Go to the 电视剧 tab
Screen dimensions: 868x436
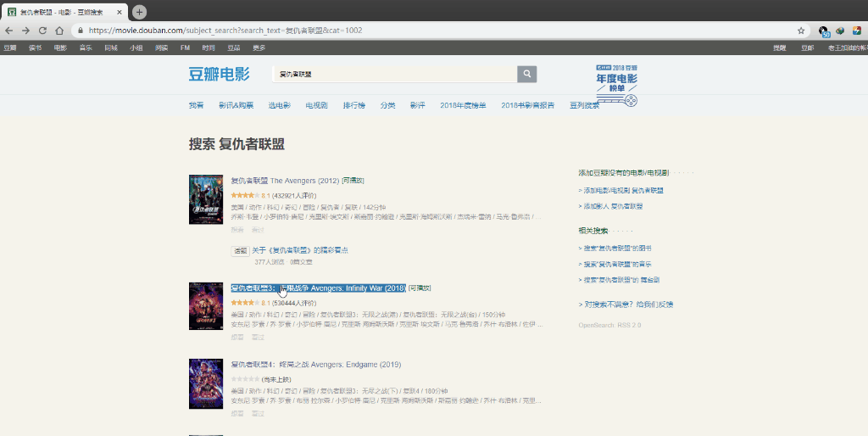pos(317,105)
